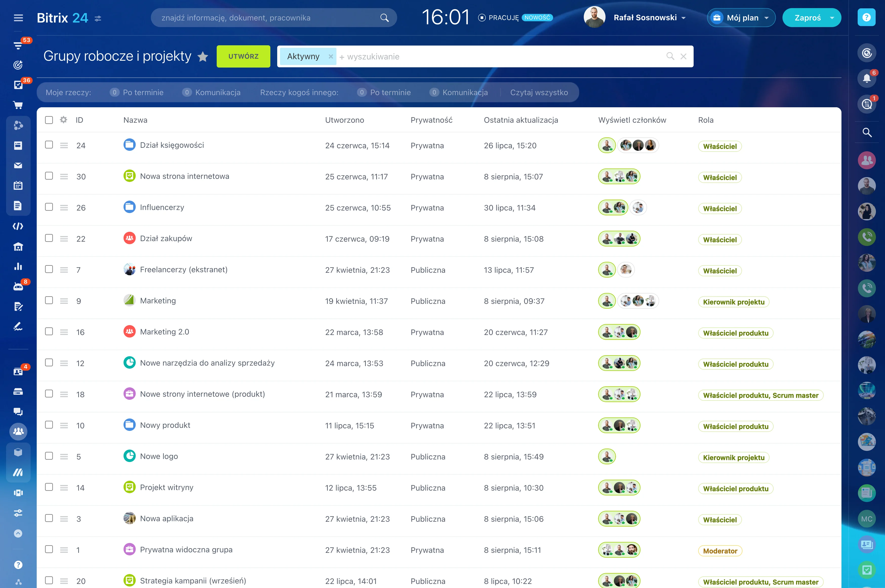
Task: Click the notifications bell icon
Action: [866, 78]
